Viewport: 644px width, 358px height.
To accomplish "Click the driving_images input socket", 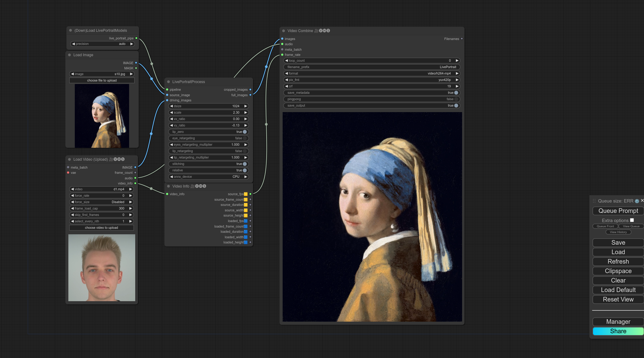I will coord(167,100).
